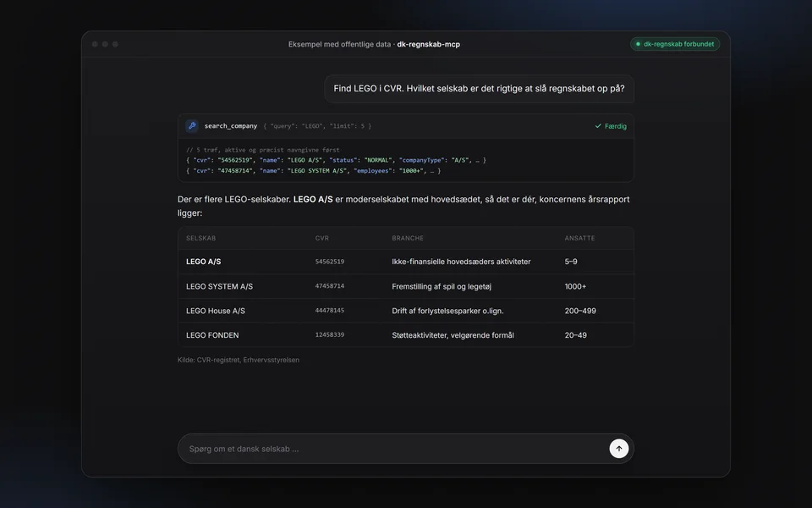Click the wrench icon beside search_company
Screen dimensions: 812x508
tap(192, 125)
